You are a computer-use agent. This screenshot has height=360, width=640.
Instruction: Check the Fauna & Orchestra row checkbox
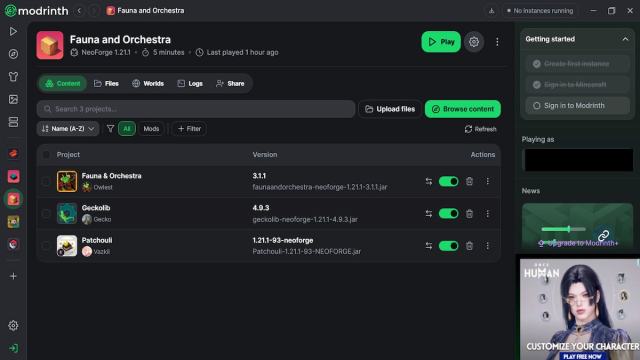pyautogui.click(x=46, y=181)
